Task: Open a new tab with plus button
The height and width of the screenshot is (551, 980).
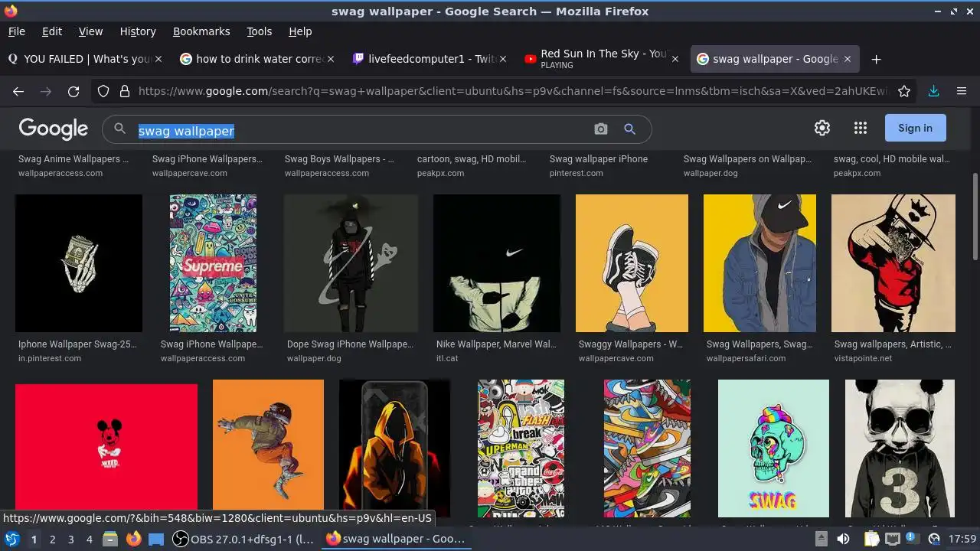Action: coord(877,59)
